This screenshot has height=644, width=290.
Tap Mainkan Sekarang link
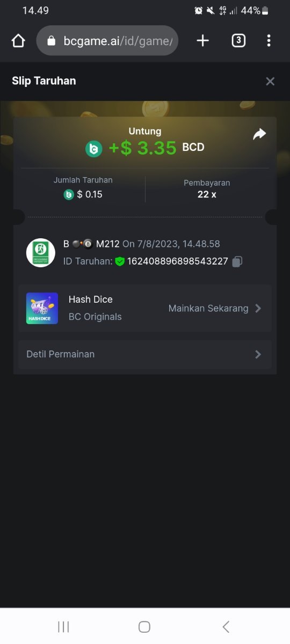[208, 308]
